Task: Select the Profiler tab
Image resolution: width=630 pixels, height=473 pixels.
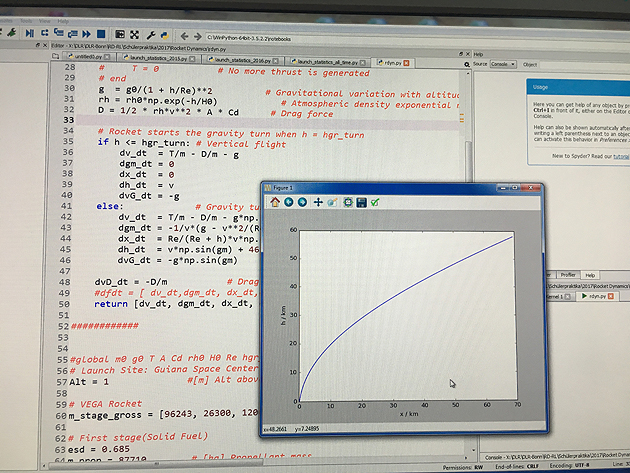Action: pos(565,275)
